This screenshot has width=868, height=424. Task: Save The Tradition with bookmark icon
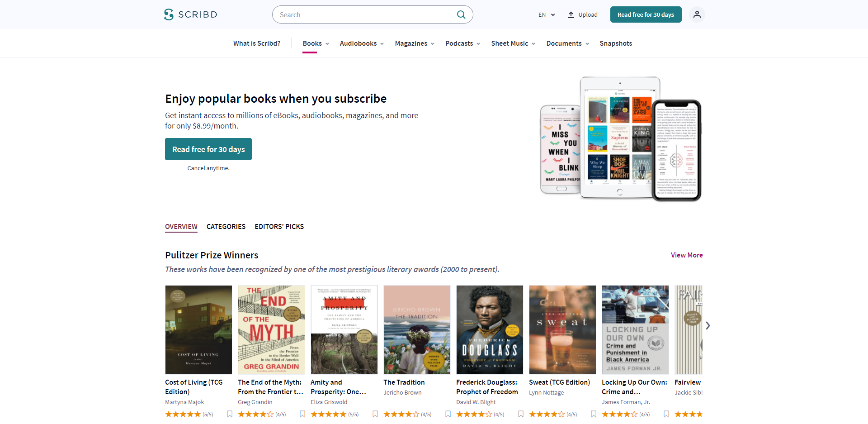(448, 414)
